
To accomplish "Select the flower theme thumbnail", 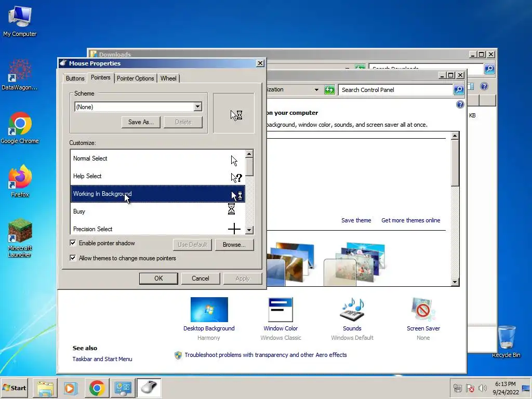I will [x=354, y=263].
